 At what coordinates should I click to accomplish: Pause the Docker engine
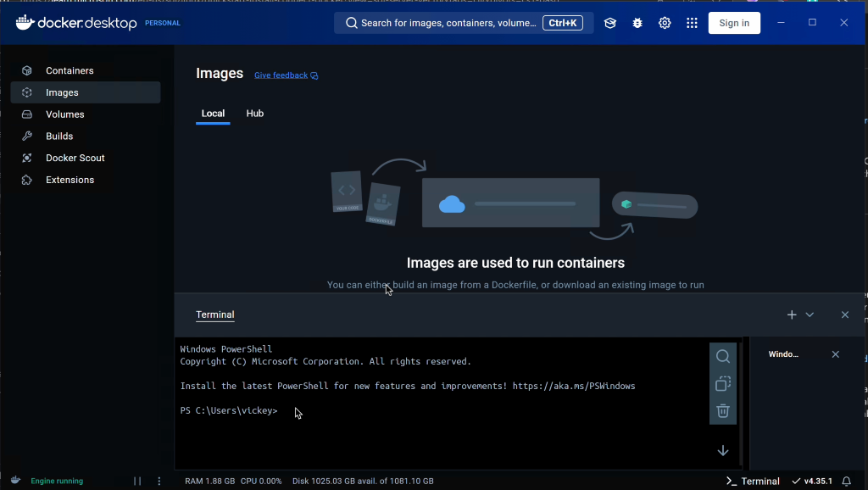[x=137, y=482]
